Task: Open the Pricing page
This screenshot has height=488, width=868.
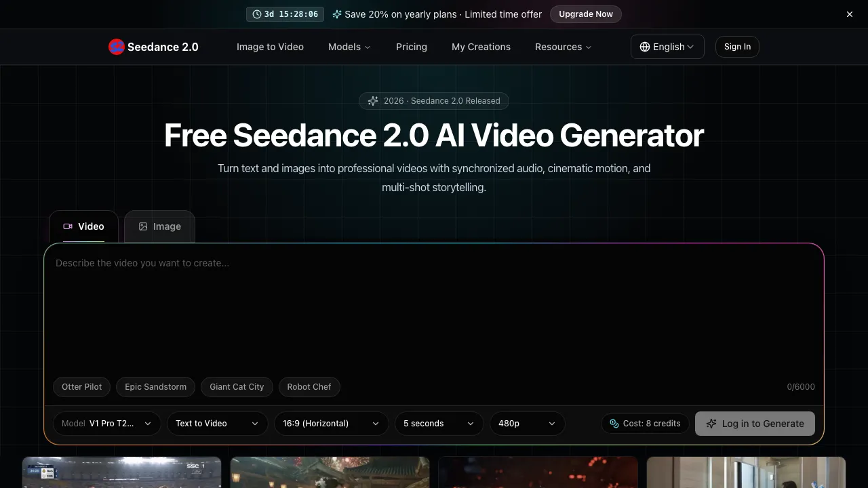Action: (412, 47)
